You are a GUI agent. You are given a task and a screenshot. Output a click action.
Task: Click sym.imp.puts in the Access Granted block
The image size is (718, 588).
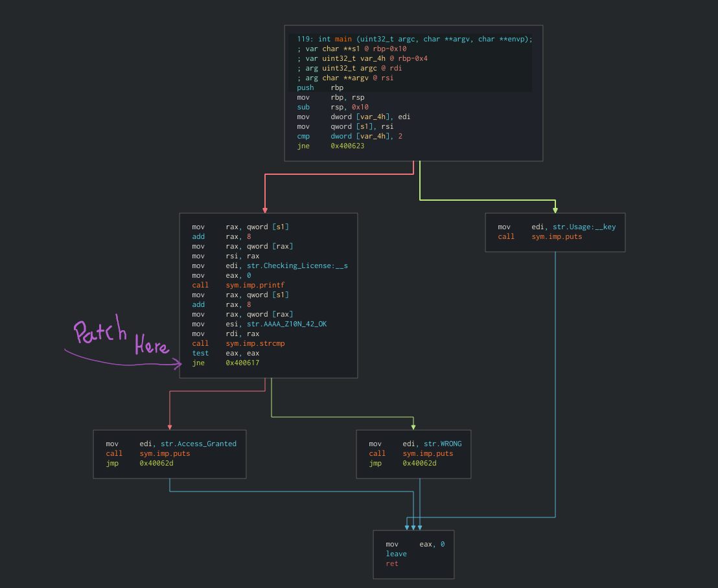point(165,453)
